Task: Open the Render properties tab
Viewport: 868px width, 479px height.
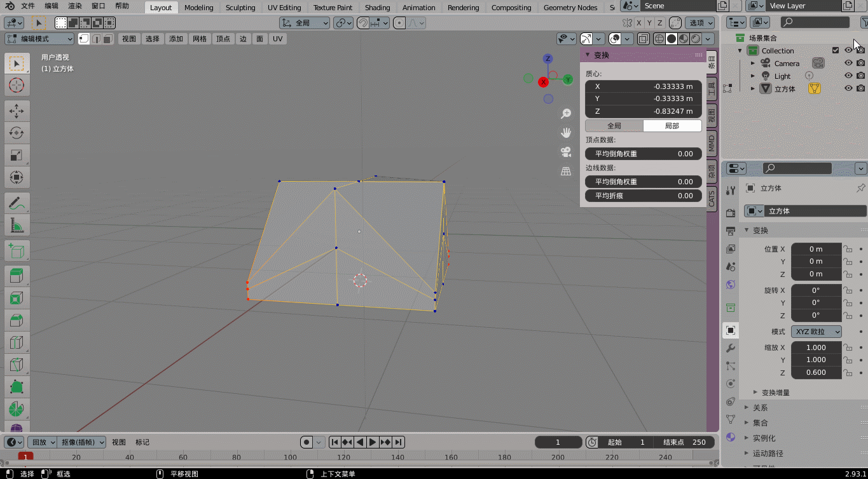Action: pyautogui.click(x=731, y=213)
